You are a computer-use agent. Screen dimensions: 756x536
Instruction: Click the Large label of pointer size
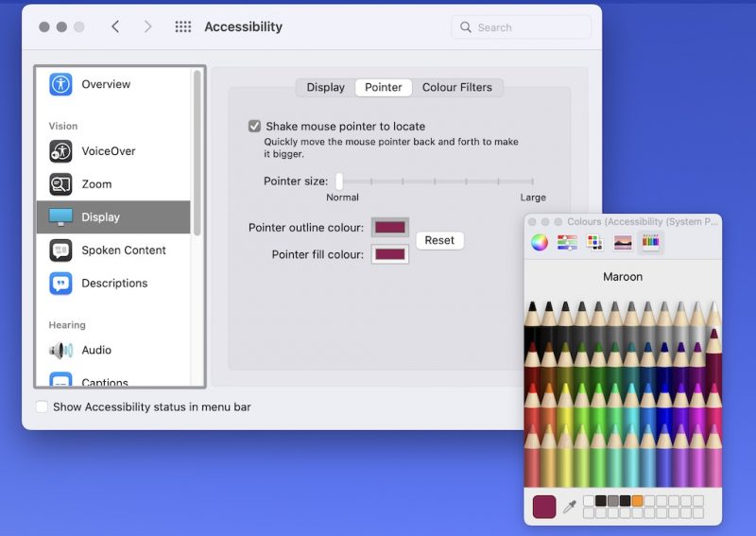(x=533, y=198)
